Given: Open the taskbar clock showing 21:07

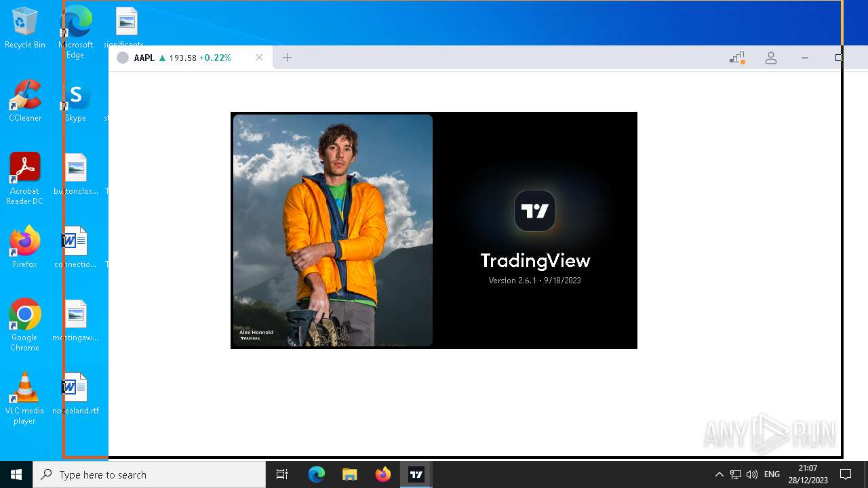Looking at the screenshot, I should pyautogui.click(x=808, y=474).
